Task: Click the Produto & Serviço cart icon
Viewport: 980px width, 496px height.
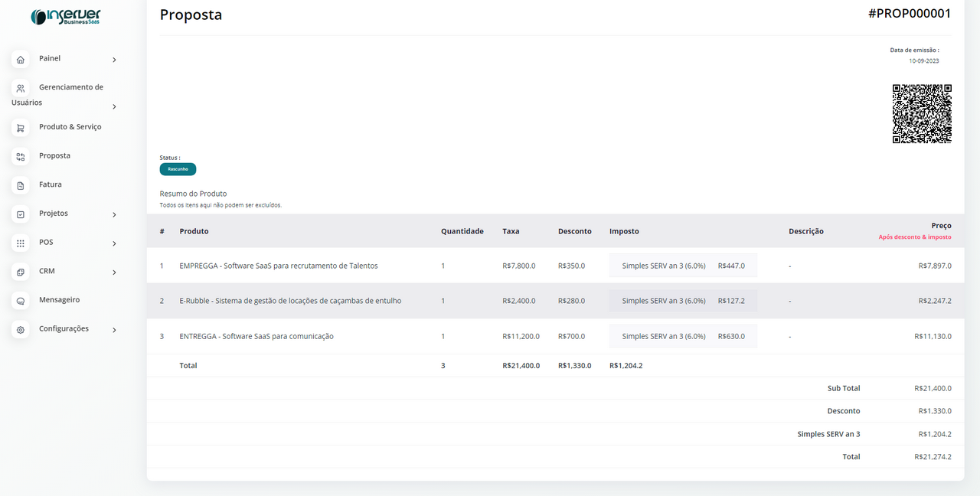Action: pyautogui.click(x=21, y=128)
